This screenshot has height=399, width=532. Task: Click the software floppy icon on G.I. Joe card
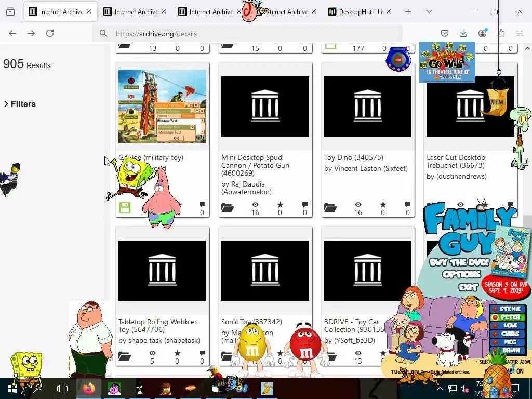click(125, 207)
